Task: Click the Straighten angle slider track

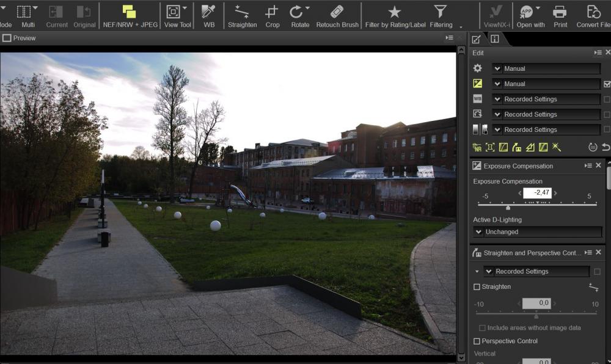Action: pyautogui.click(x=536, y=313)
